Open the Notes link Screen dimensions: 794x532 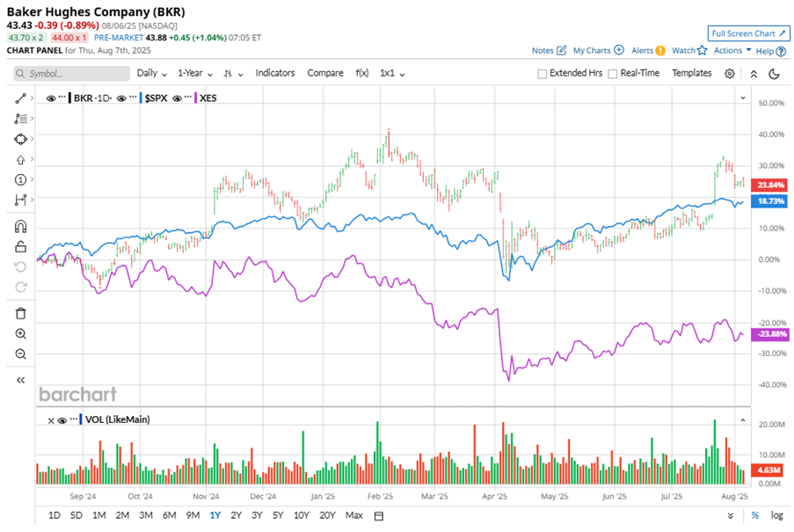coord(549,51)
